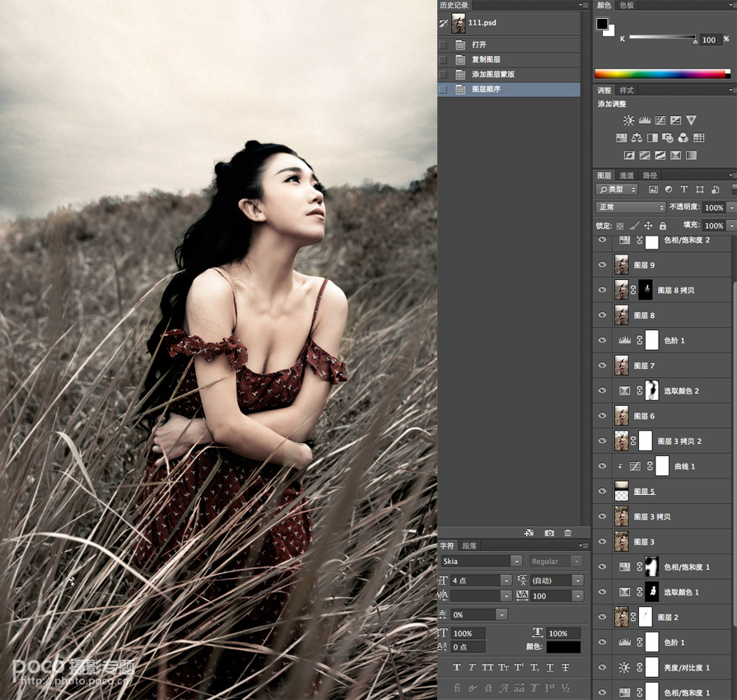The image size is (737, 700).
Task: Click the lock-all padlock icon in Layers
Action: point(663,225)
